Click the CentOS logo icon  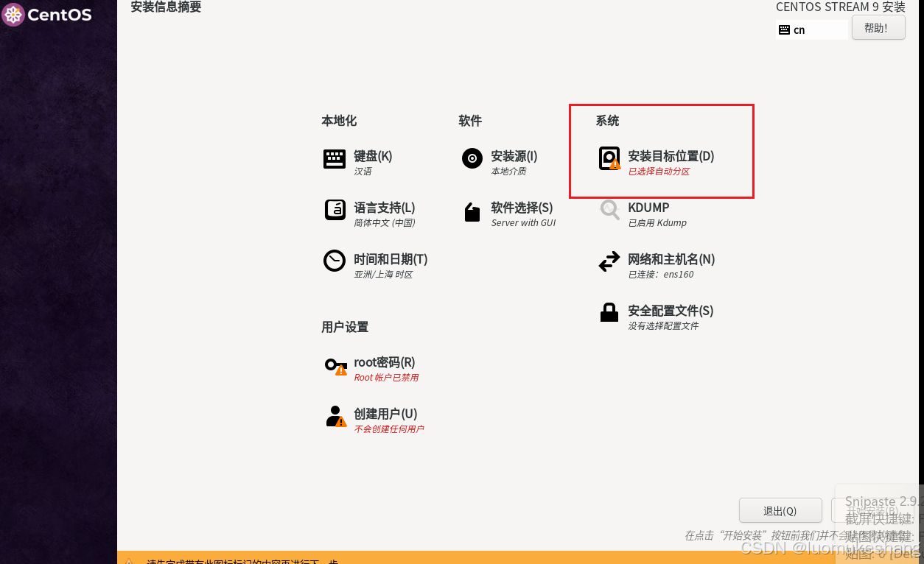tap(13, 14)
